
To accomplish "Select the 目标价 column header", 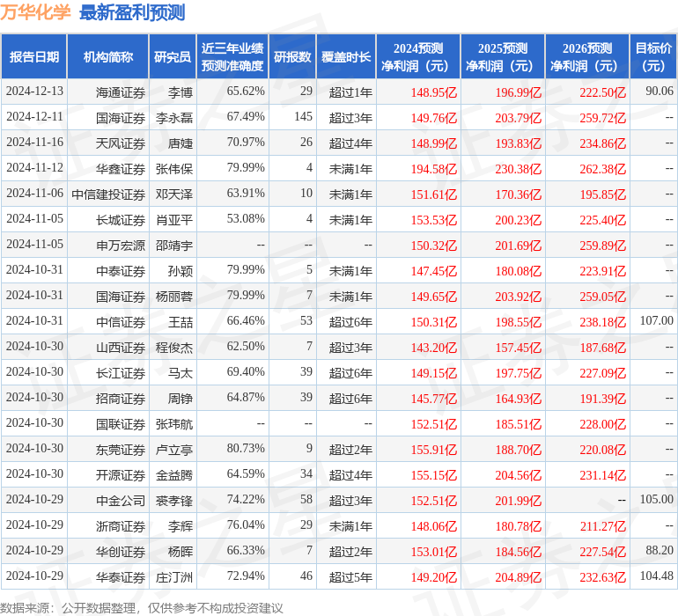I will pos(653,56).
